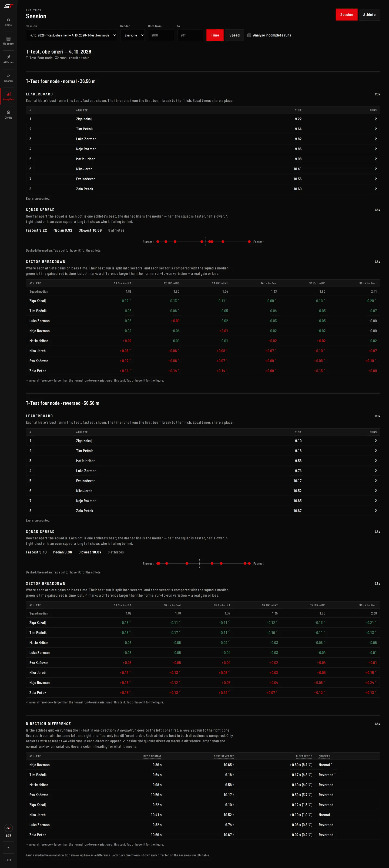Select the Time metric button
389x868 pixels.
tap(215, 35)
